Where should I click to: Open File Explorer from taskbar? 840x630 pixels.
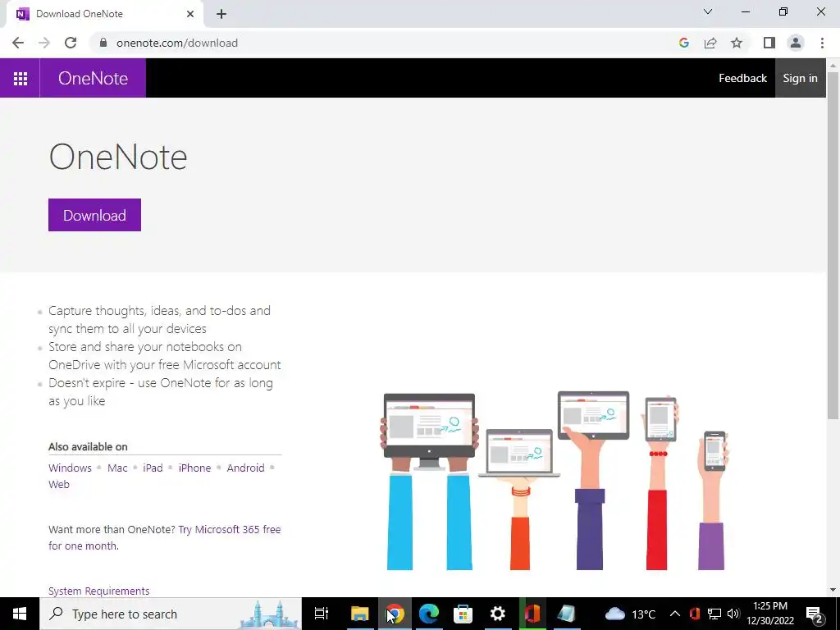(x=359, y=614)
